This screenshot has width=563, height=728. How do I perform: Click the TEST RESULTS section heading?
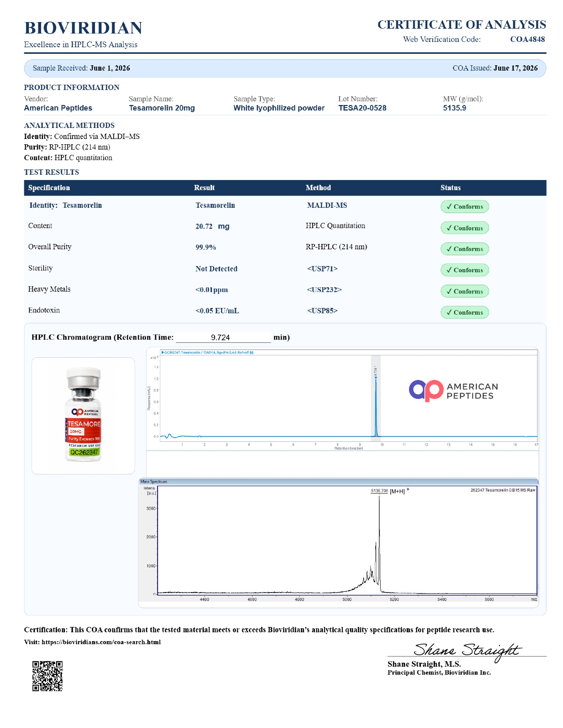tap(52, 172)
